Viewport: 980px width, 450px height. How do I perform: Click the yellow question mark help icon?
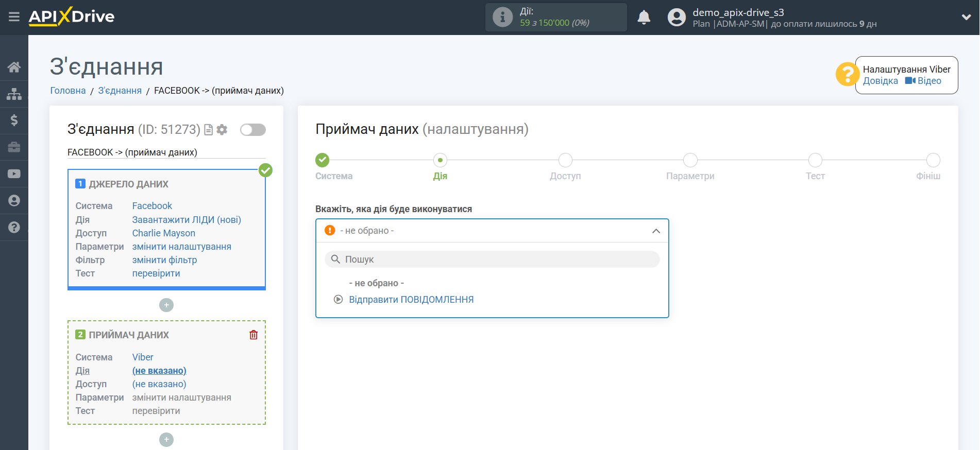point(847,75)
